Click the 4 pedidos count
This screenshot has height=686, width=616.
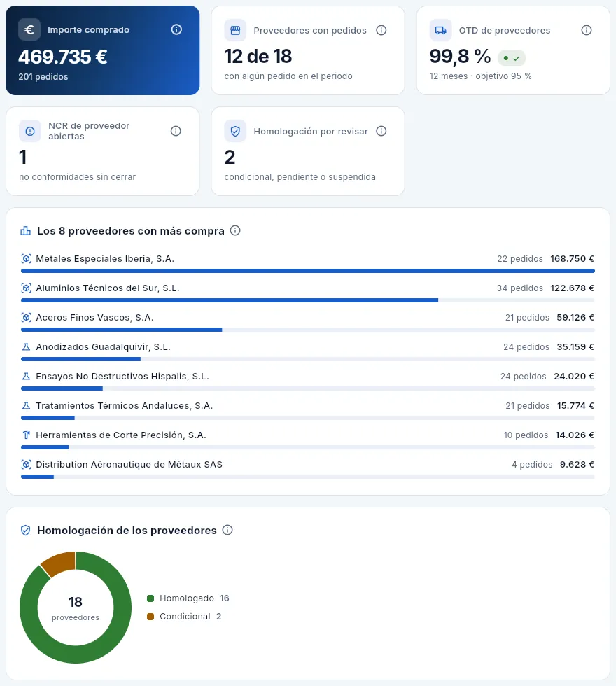point(533,464)
